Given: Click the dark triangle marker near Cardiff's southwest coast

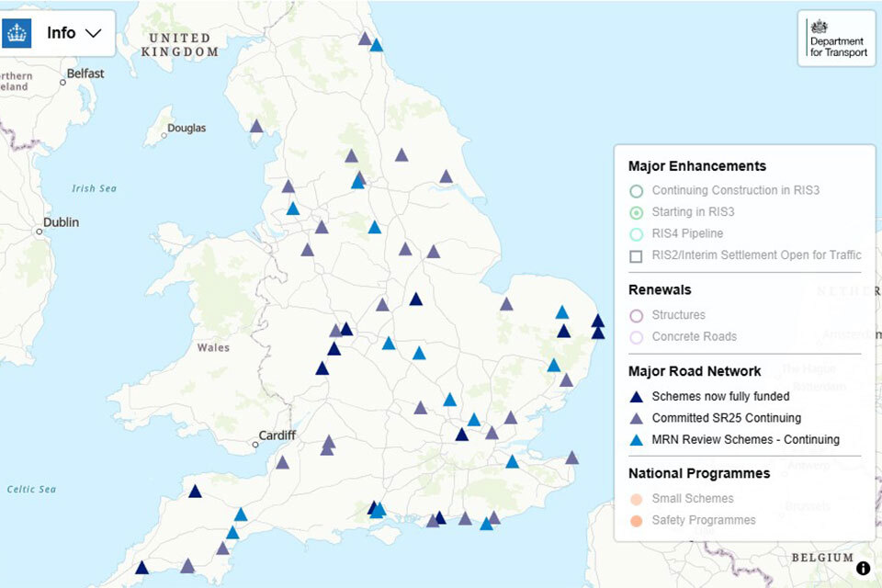Looking at the screenshot, I should click(x=195, y=492).
